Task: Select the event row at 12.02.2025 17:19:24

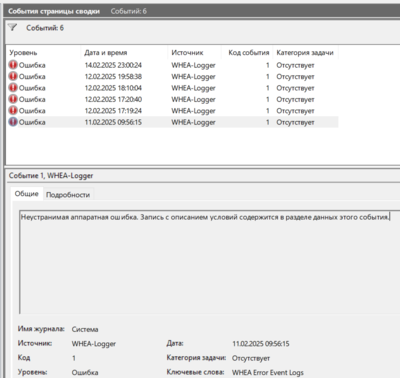Action: [x=173, y=111]
